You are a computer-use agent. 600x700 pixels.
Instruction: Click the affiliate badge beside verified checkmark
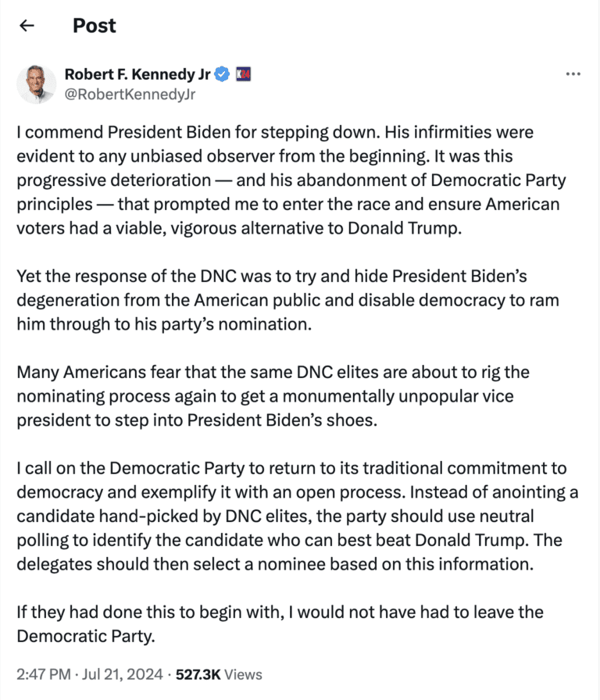(241, 75)
